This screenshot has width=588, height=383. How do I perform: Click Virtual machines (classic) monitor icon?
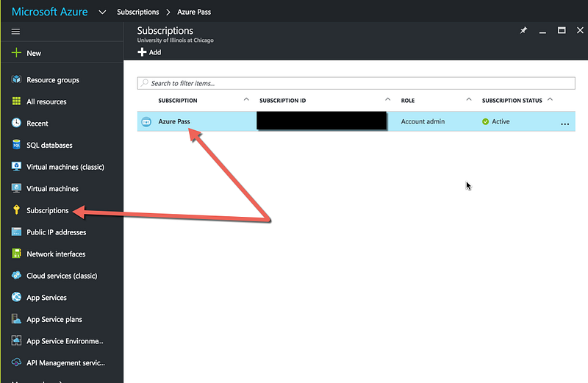click(16, 167)
